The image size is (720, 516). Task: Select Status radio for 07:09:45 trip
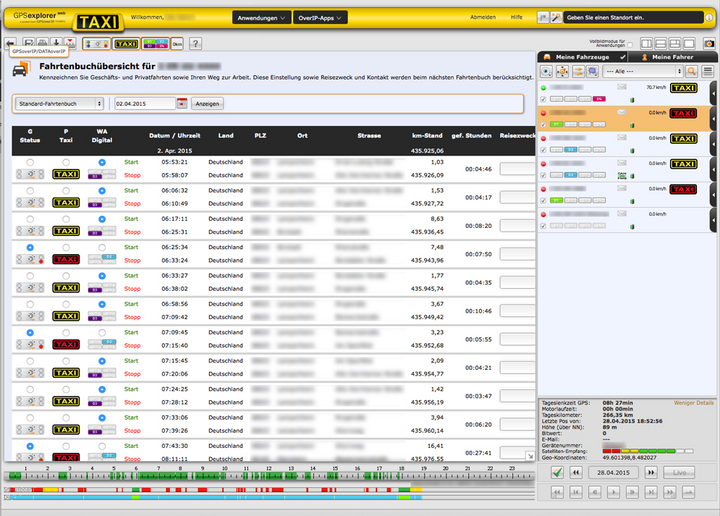(30, 332)
